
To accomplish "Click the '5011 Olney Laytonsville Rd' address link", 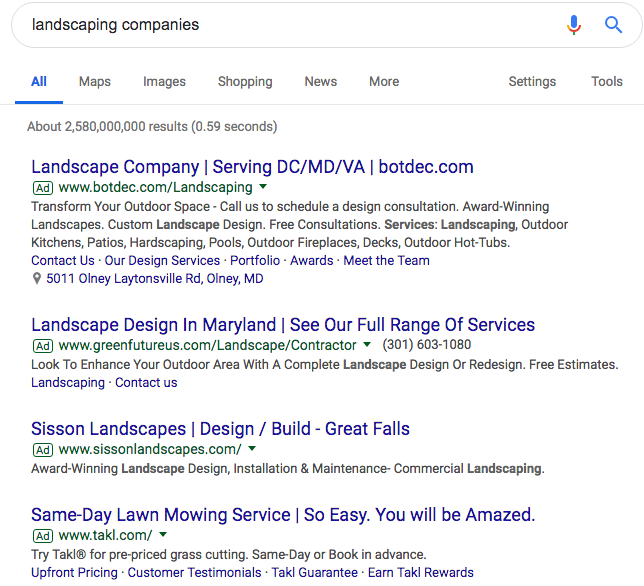I will pos(154,278).
